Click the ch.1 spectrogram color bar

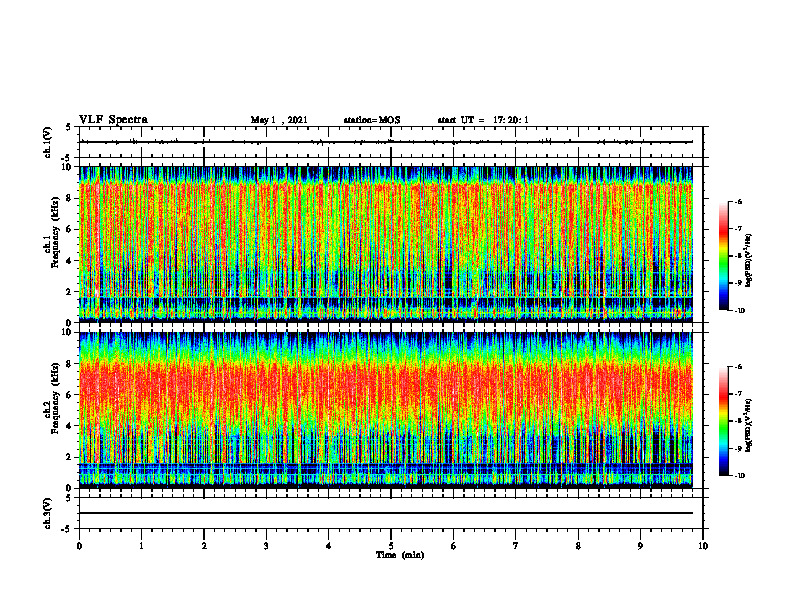click(723, 256)
